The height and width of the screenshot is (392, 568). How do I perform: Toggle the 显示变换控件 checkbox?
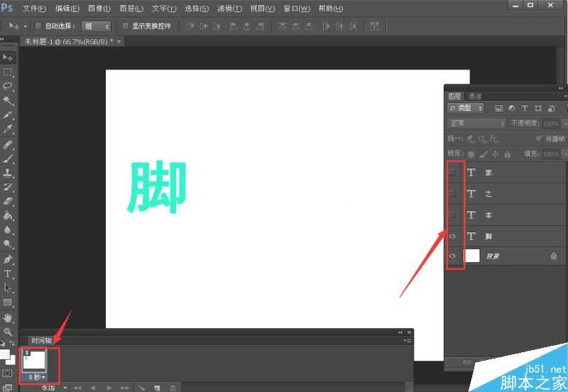(x=126, y=26)
